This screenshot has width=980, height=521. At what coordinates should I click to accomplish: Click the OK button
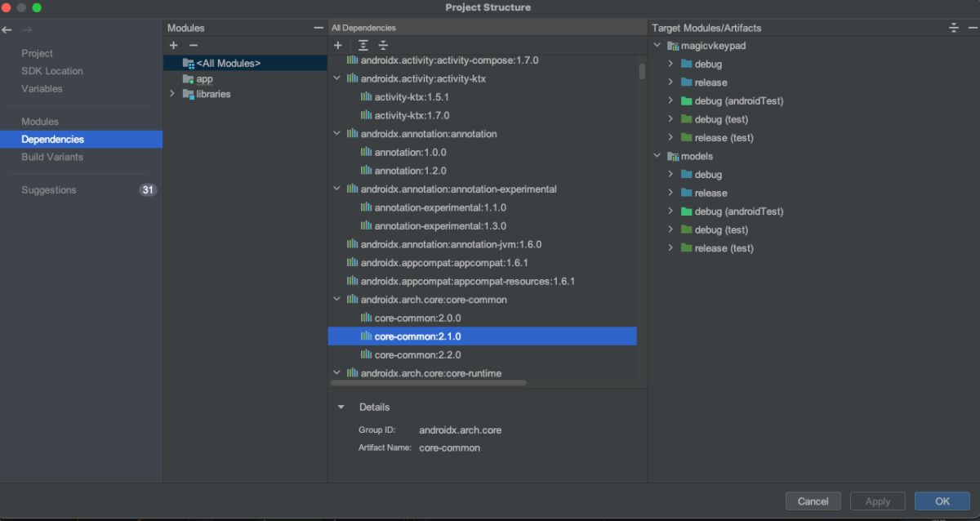pyautogui.click(x=942, y=501)
